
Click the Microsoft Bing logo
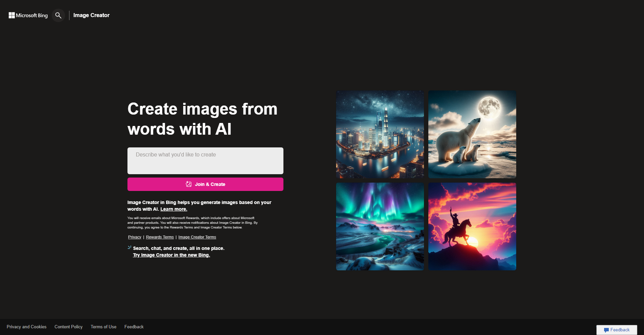28,15
